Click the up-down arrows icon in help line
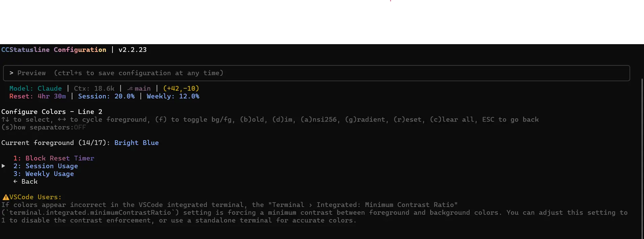 5,119
